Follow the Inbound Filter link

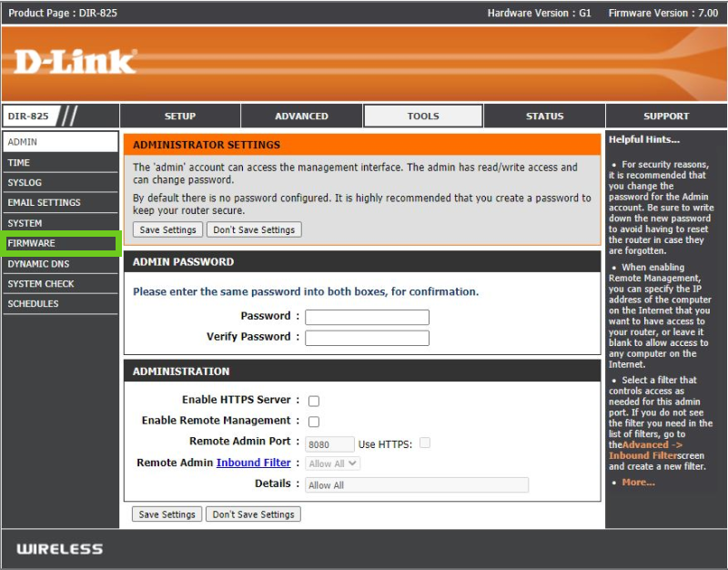tap(253, 463)
